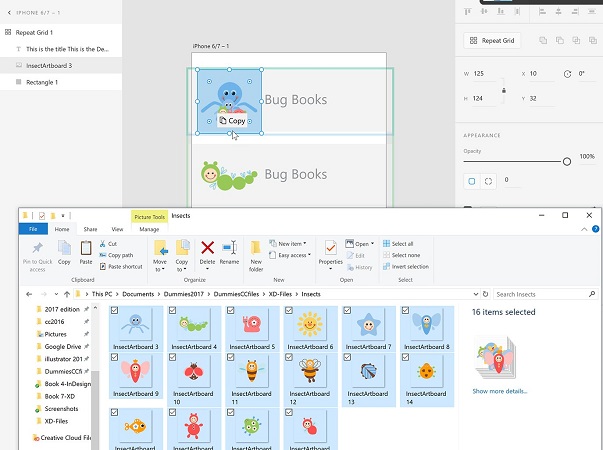
Task: Click the Rename icon in ribbon
Action: 229,253
